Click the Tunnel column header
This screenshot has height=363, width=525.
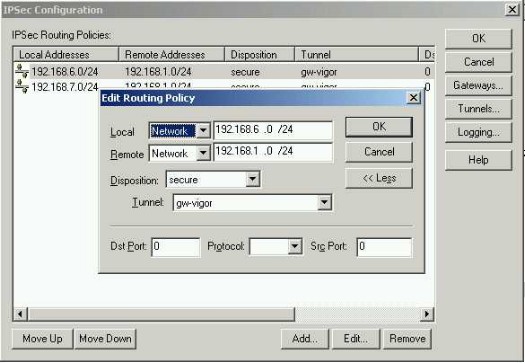click(357, 55)
